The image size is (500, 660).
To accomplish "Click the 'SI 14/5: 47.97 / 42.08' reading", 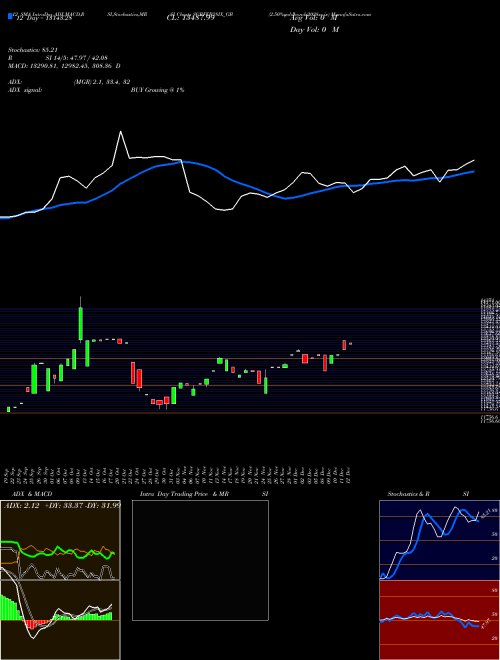I will click(77, 58).
